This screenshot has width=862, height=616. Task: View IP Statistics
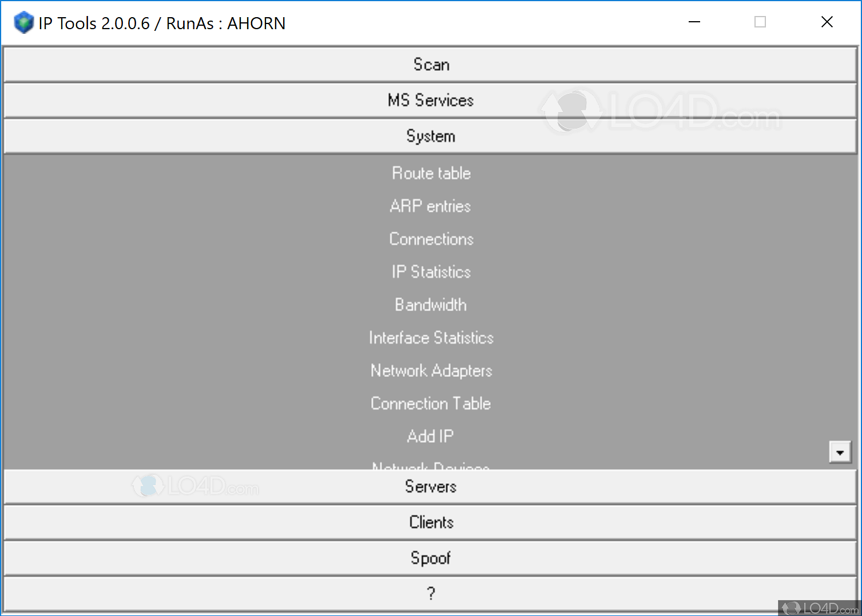pos(431,272)
